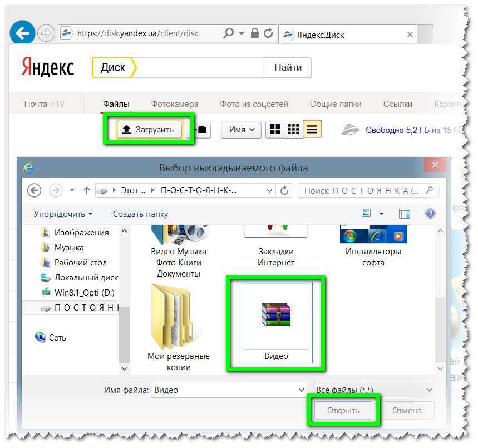Select the Закладки Интернет folder
The height and width of the screenshot is (448, 478).
pyautogui.click(x=276, y=247)
